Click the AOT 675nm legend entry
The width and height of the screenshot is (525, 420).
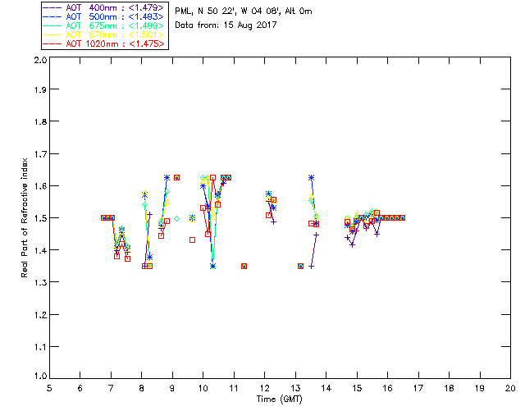point(103,25)
